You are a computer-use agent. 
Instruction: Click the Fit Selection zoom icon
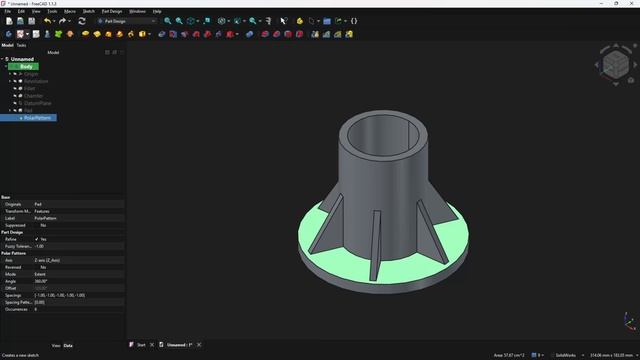pos(179,21)
